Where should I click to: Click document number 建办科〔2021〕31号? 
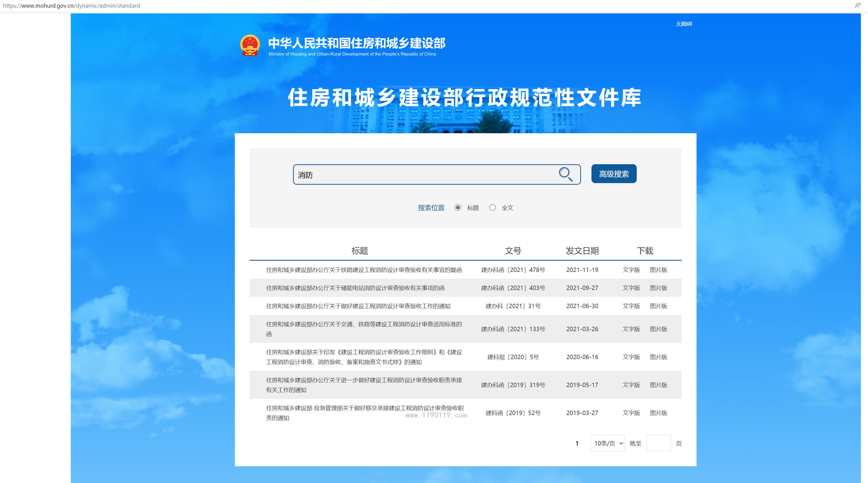513,306
